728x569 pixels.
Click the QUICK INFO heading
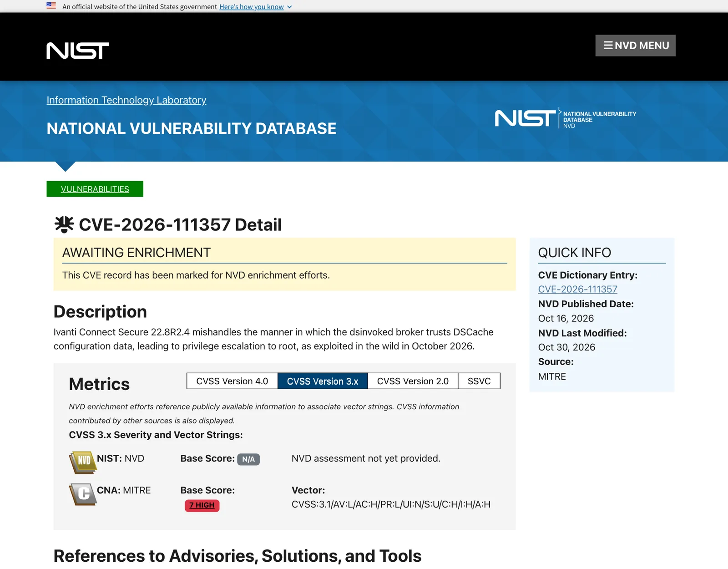tap(575, 253)
